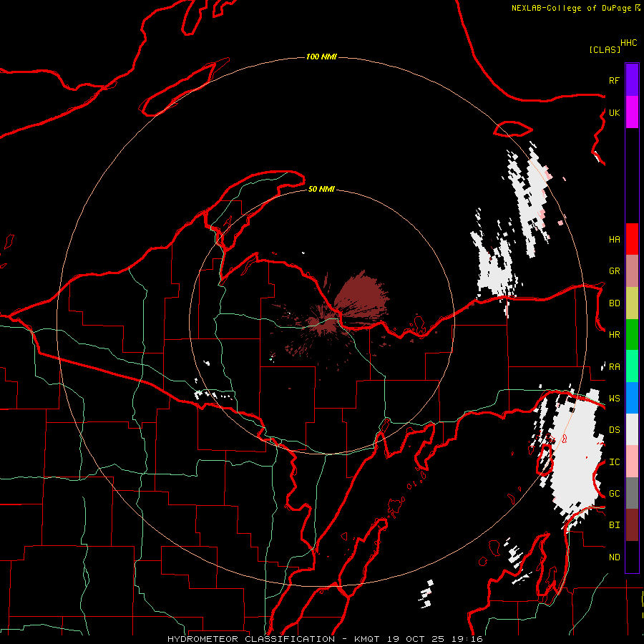Click the ND black legend swatch
This screenshot has height=644, width=644.
click(x=632, y=557)
